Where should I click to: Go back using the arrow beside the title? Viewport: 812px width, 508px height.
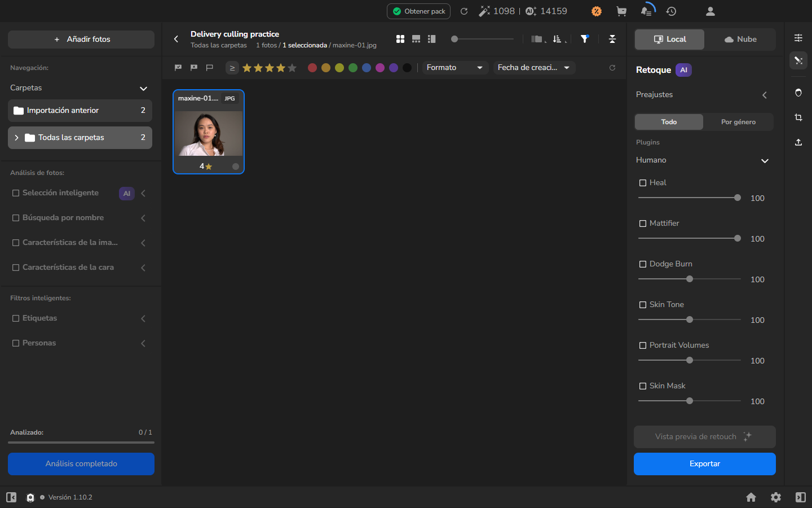click(176, 39)
